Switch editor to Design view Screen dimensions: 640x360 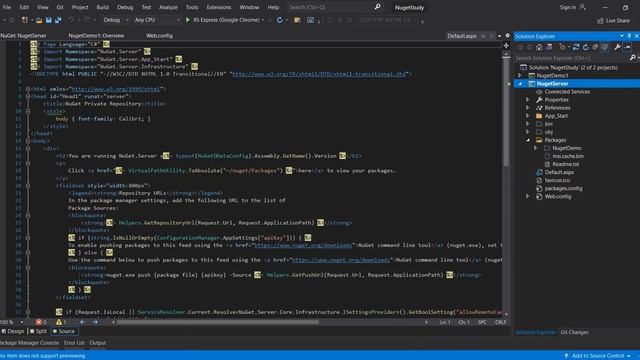(13, 331)
